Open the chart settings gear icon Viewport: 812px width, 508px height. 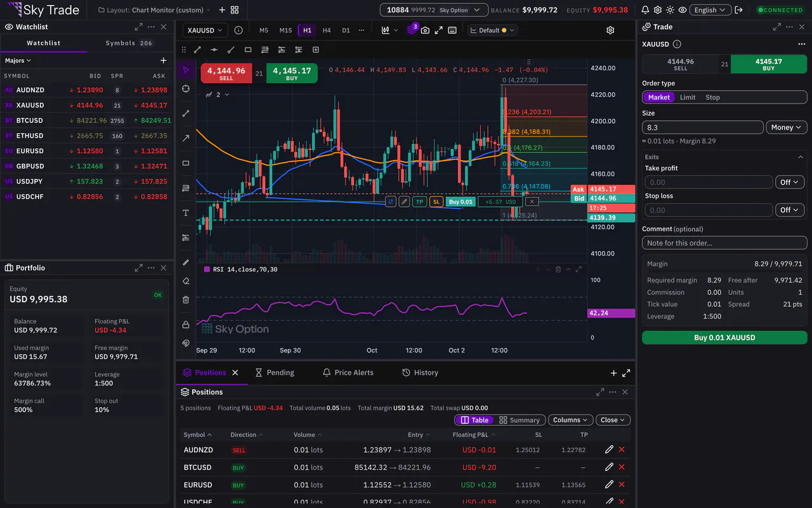610,30
